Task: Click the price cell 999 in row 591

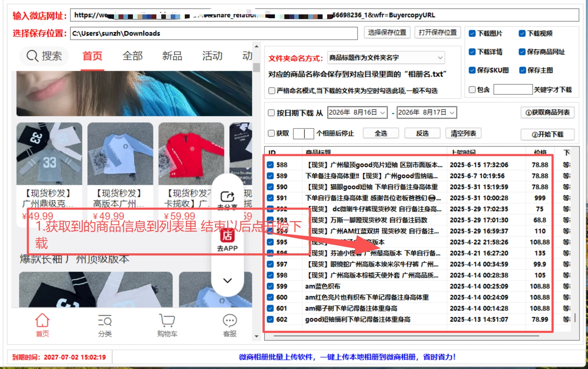Action: pos(540,198)
